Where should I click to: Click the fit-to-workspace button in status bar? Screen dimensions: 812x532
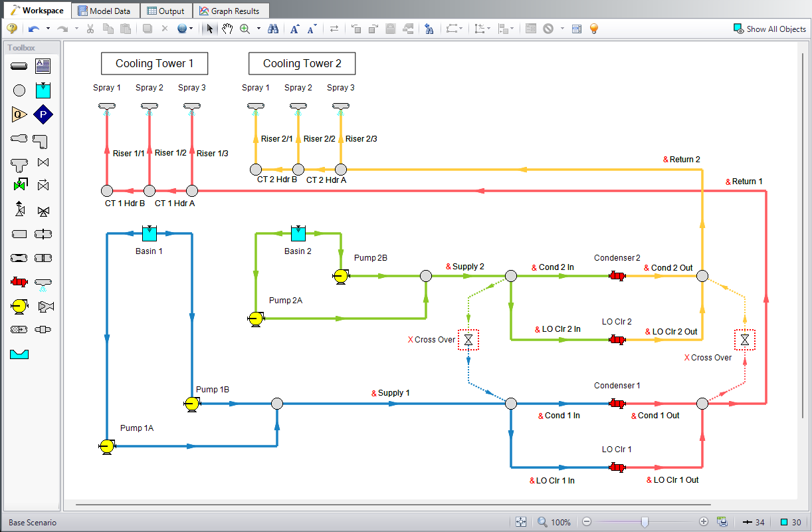click(522, 521)
